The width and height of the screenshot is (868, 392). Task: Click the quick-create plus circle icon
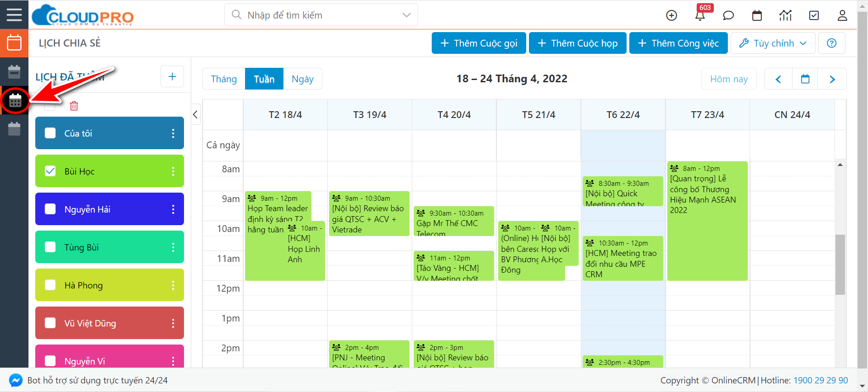click(x=672, y=16)
